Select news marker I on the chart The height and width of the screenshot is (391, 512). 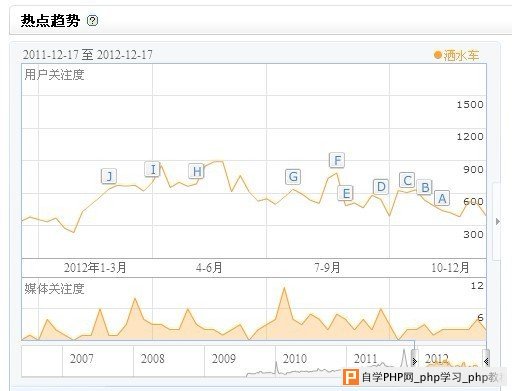pyautogui.click(x=153, y=169)
